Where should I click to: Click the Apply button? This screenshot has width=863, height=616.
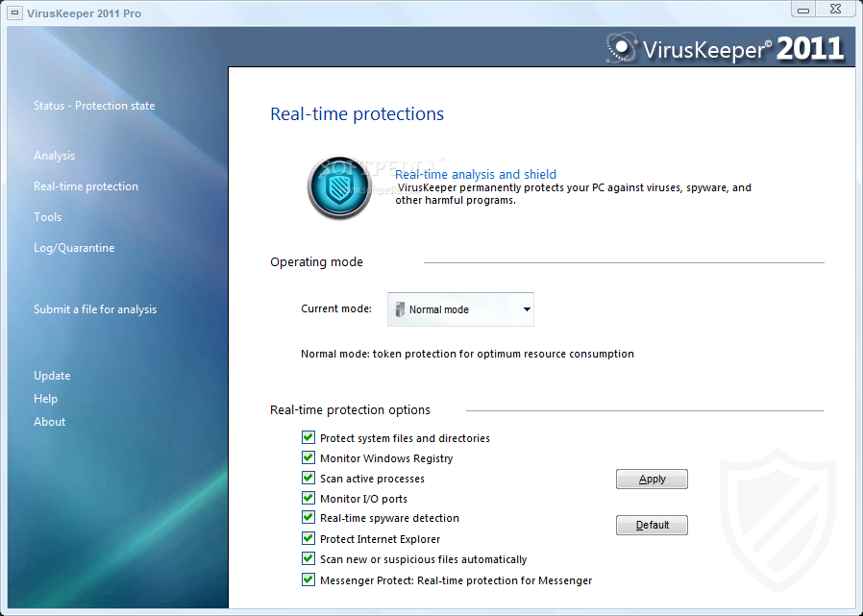point(652,479)
